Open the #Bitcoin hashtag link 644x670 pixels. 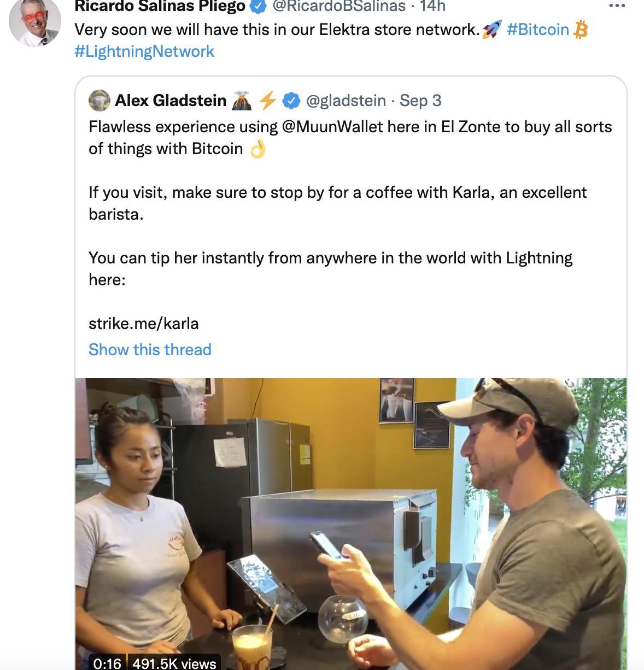tap(538, 30)
